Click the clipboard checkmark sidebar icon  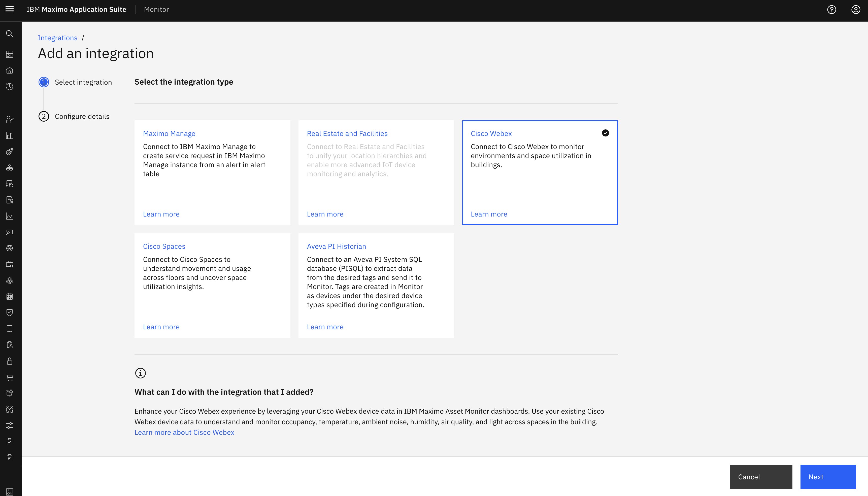(10, 442)
